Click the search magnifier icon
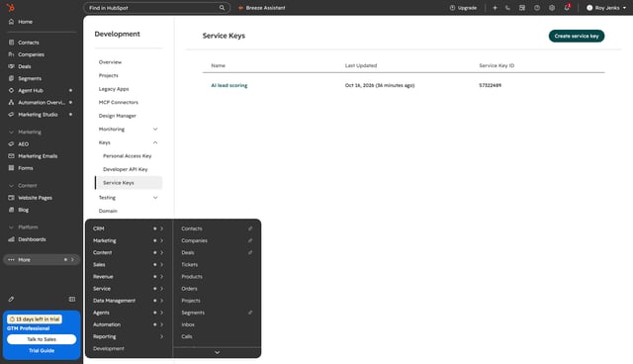Viewport: 633px width, 364px height. pos(222,8)
